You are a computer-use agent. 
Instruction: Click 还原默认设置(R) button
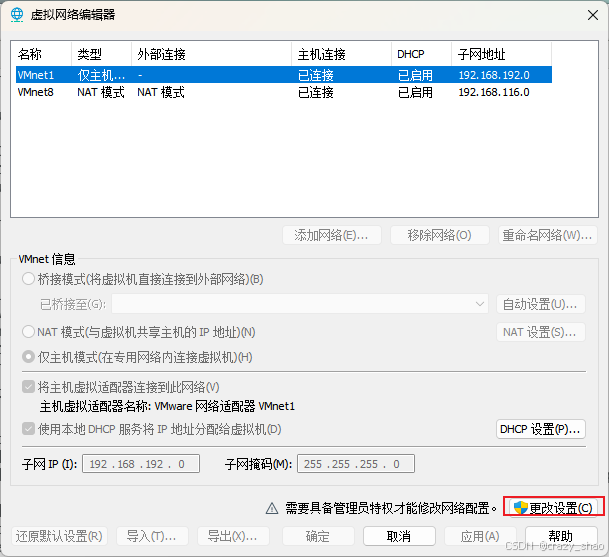(59, 536)
